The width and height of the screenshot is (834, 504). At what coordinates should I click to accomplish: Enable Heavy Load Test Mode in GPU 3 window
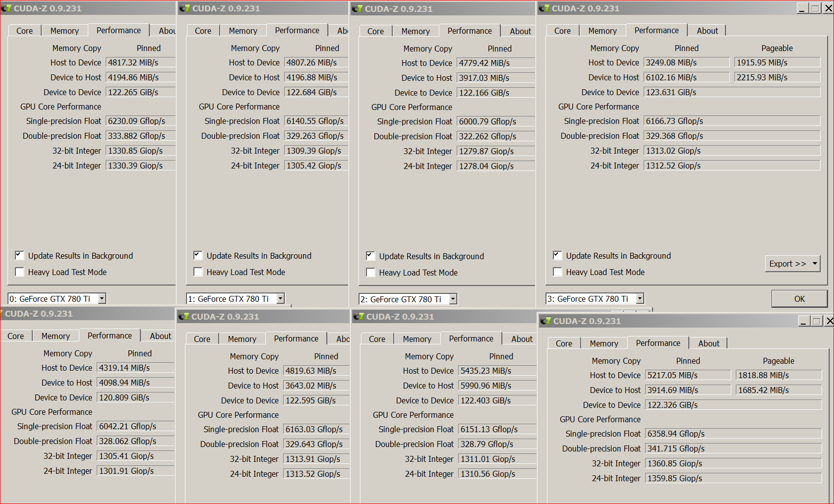(x=557, y=272)
